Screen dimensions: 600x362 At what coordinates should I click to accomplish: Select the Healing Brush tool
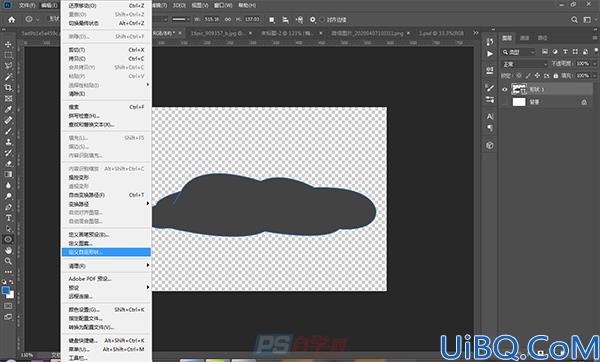click(8, 120)
